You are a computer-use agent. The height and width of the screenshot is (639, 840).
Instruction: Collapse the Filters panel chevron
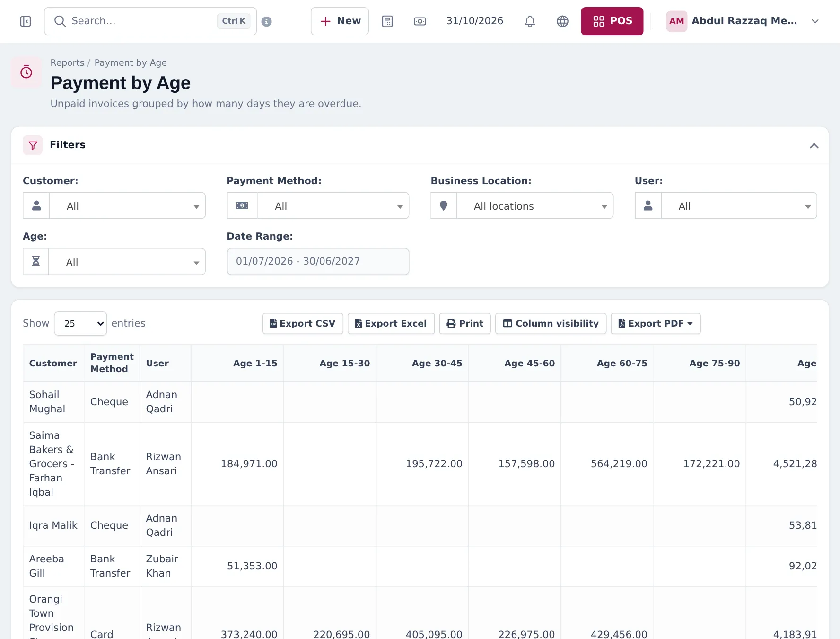tap(814, 145)
